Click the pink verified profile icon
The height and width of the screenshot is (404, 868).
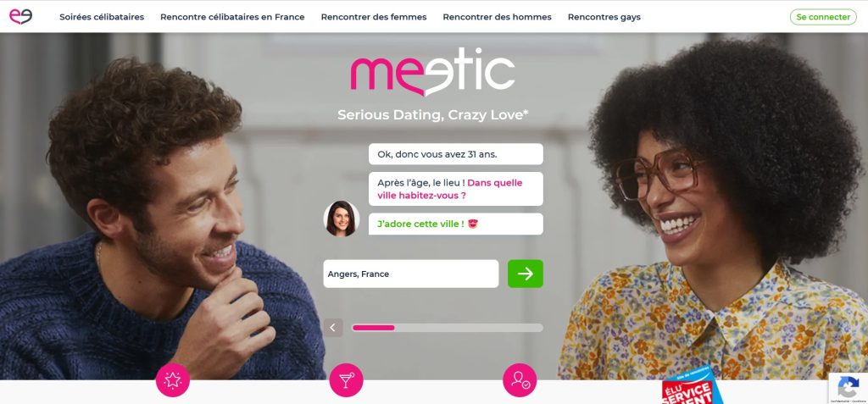(x=520, y=379)
